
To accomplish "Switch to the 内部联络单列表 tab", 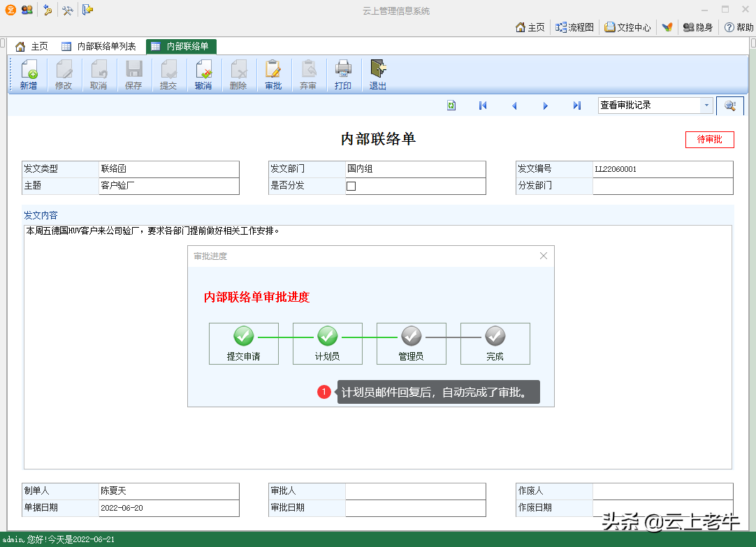I will [x=99, y=46].
